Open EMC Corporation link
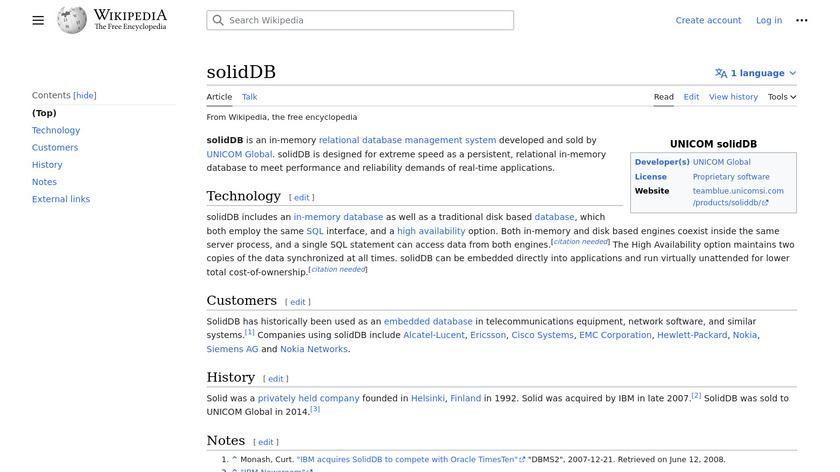840x472 pixels. tap(615, 335)
